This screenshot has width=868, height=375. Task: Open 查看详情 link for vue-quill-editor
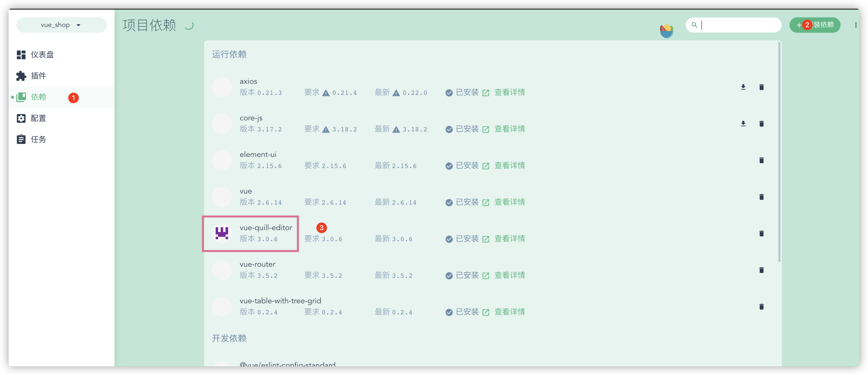pyautogui.click(x=509, y=239)
